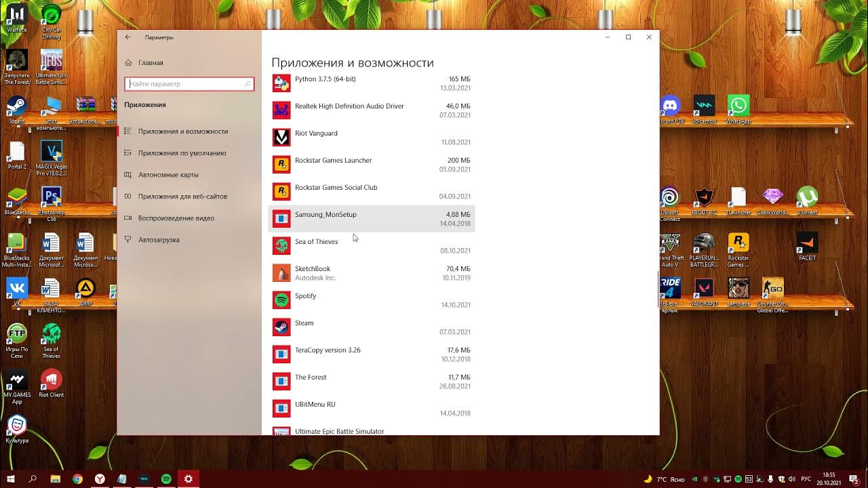Open Yandex Browser from the taskbar
868x488 pixels.
coord(100,479)
